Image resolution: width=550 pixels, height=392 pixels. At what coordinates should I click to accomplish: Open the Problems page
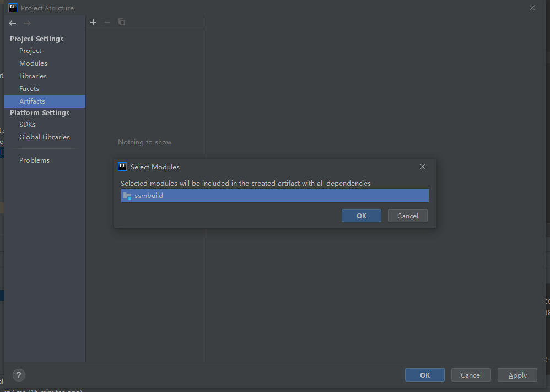[x=45, y=160]
